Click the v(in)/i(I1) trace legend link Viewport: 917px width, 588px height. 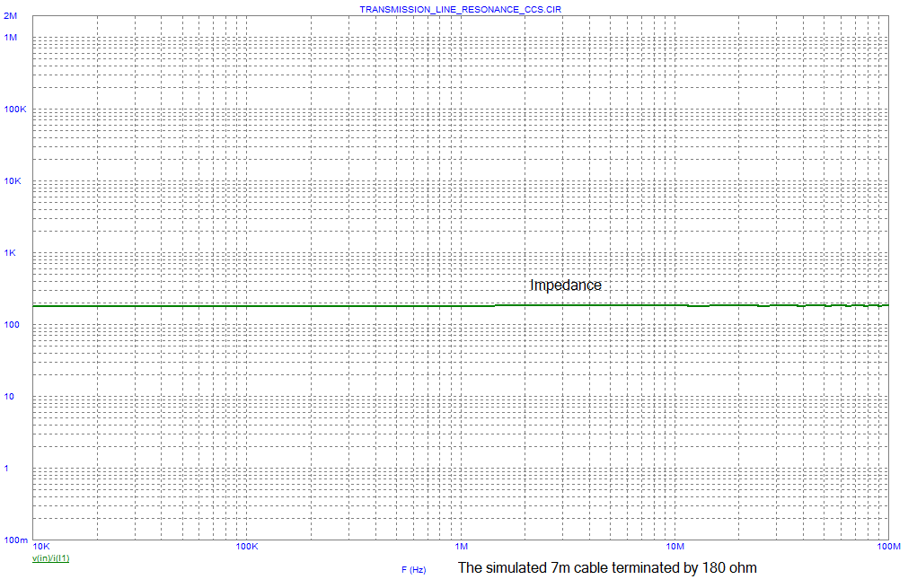pyautogui.click(x=51, y=558)
